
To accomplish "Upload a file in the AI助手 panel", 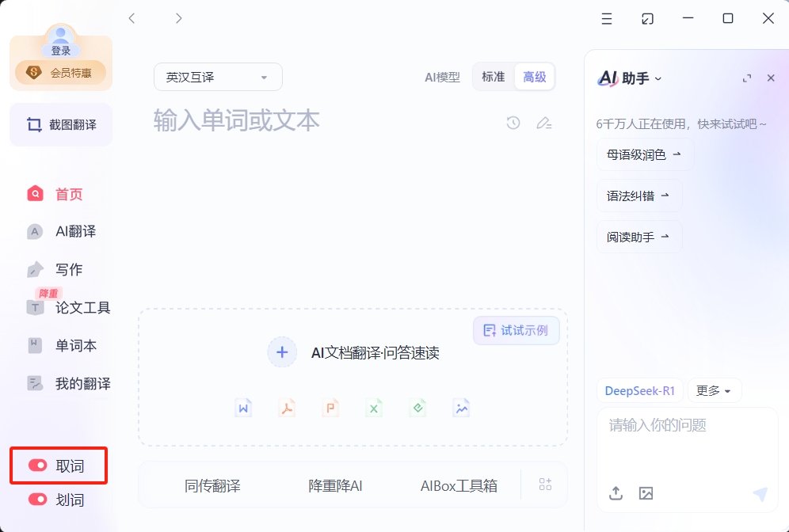I will tap(616, 492).
